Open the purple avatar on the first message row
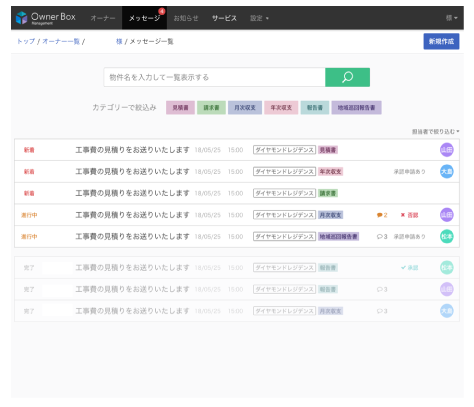The image size is (474, 407). coord(446,150)
